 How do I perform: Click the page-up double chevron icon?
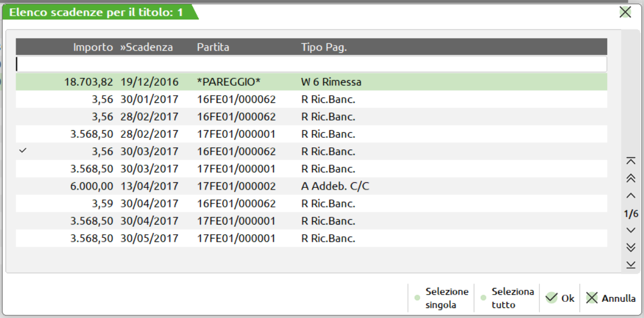[631, 178]
